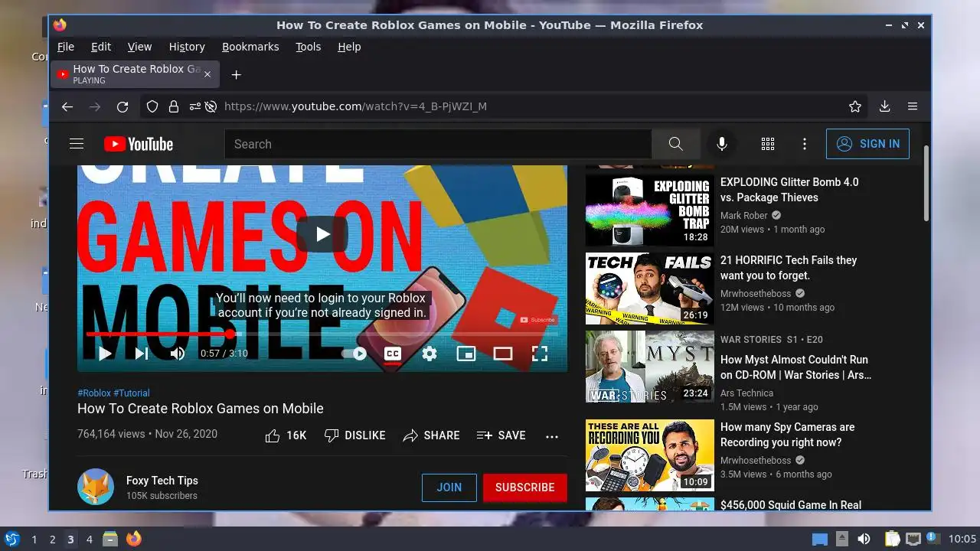Click the #Roblox hashtag link

pos(94,393)
